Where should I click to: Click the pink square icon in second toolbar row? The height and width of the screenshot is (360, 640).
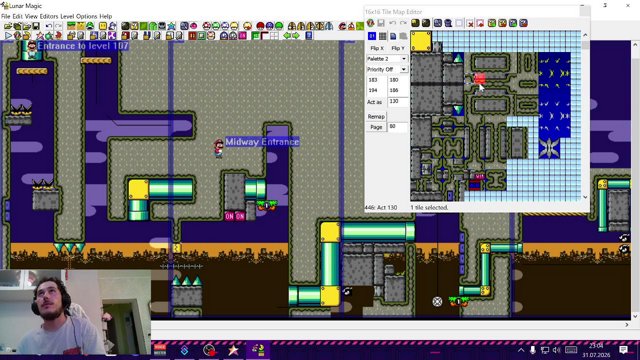click(x=242, y=36)
